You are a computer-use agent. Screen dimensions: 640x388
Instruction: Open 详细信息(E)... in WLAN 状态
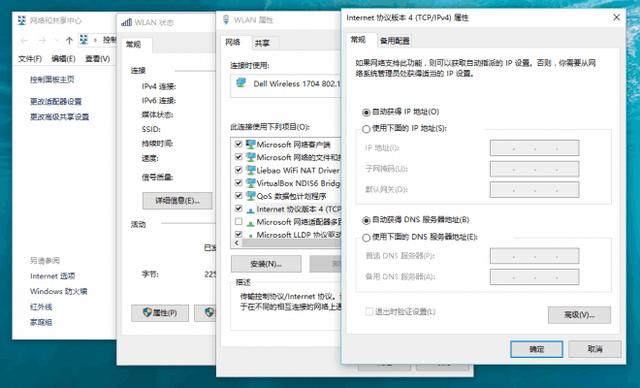(x=177, y=201)
